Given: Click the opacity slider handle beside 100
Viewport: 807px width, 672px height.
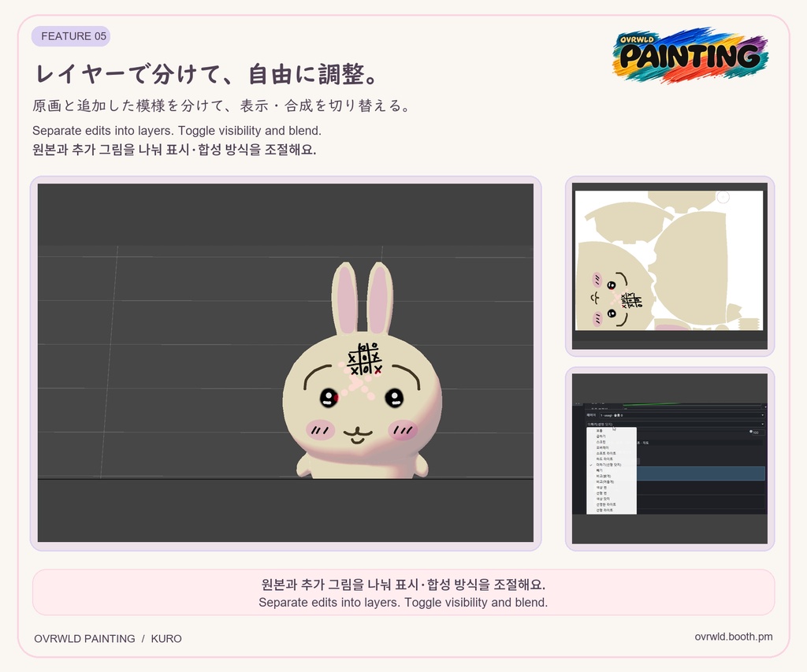Looking at the screenshot, I should [x=751, y=432].
